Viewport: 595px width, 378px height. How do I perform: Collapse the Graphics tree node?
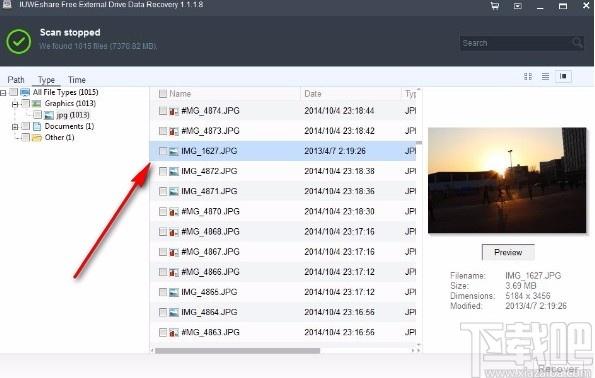pyautogui.click(x=15, y=104)
